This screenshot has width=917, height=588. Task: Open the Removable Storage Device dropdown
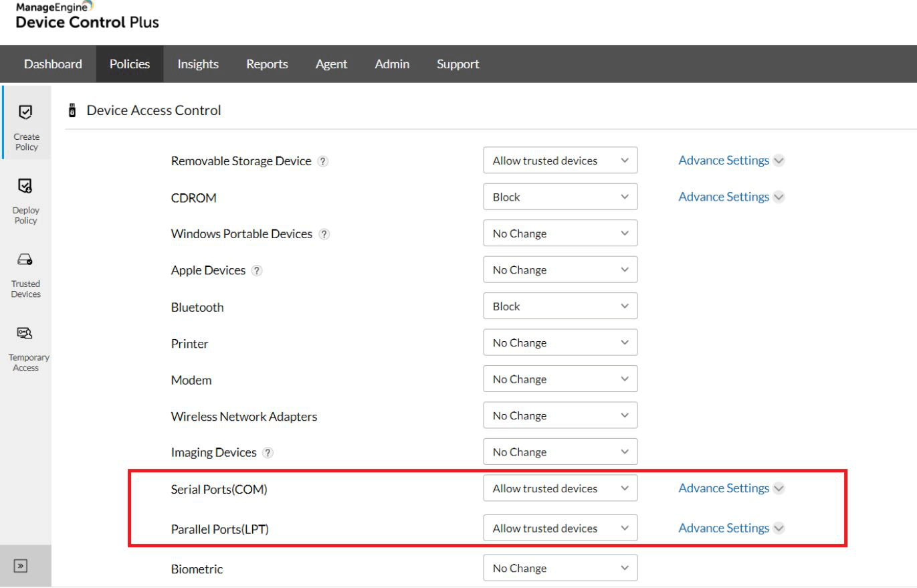(560, 161)
